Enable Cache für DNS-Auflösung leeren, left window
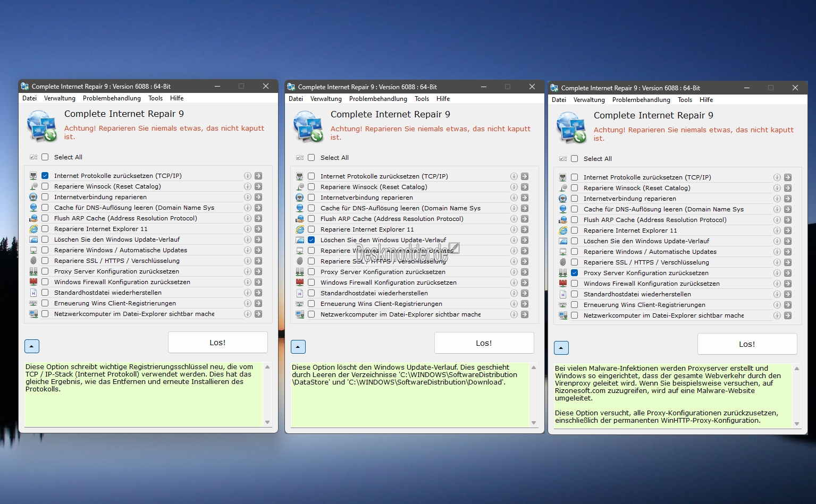Image resolution: width=816 pixels, height=504 pixels. click(45, 208)
